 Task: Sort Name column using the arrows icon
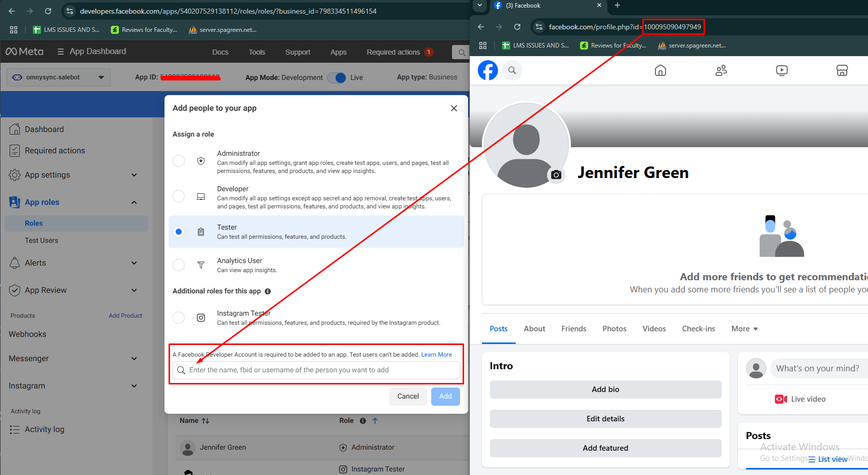click(205, 421)
